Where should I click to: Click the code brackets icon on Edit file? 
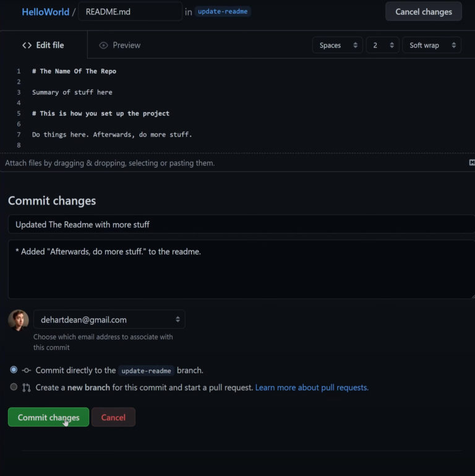click(x=27, y=45)
